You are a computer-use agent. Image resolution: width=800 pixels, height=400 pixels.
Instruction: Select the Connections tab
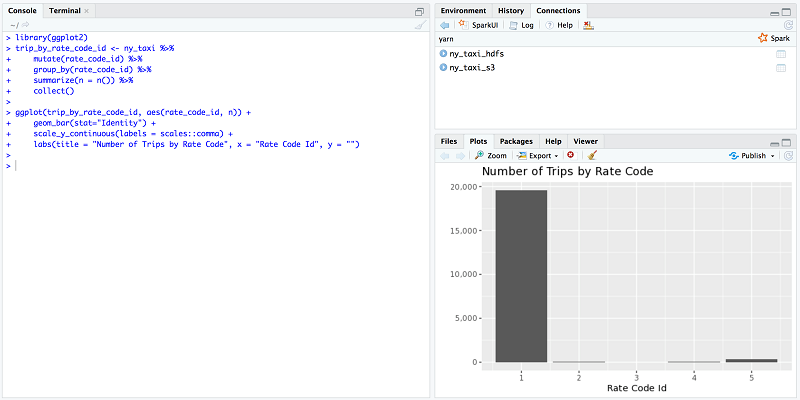click(558, 11)
